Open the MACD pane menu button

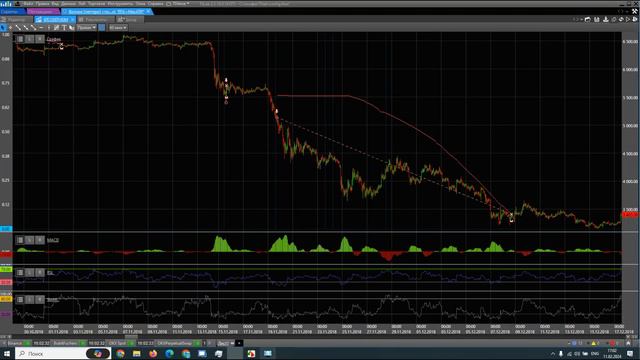(x=20, y=240)
